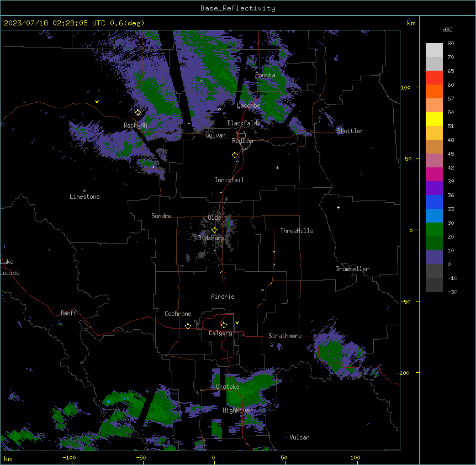Pick the dark orange swatch near 60 dBZ

434,91
